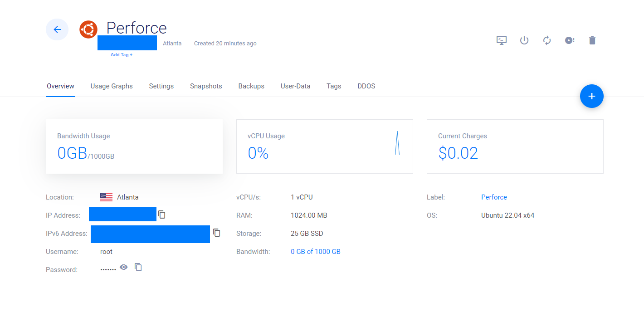644x312 pixels.
Task: Click the masked password dots
Action: (108, 270)
